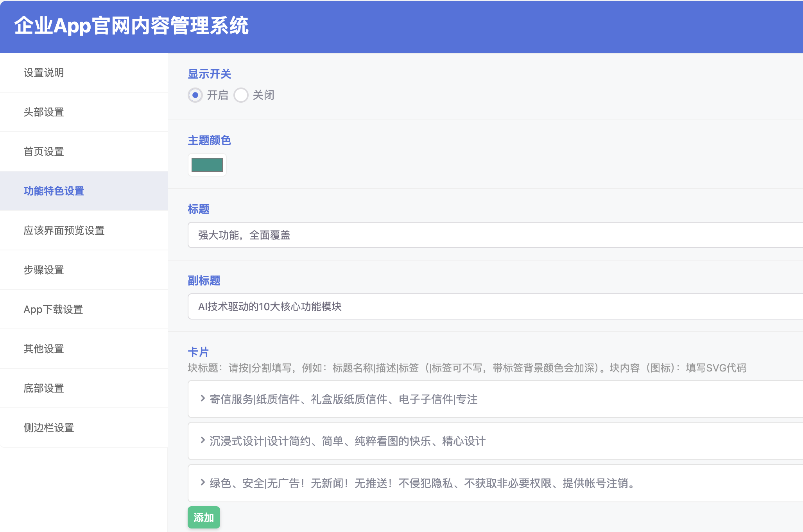Click the 沉浸式设计 card title text
This screenshot has height=532, width=803.
[x=348, y=441]
